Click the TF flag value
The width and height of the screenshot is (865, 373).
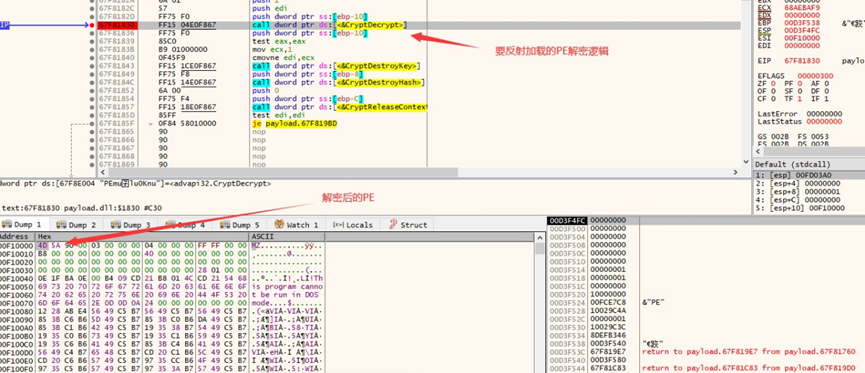click(x=799, y=99)
